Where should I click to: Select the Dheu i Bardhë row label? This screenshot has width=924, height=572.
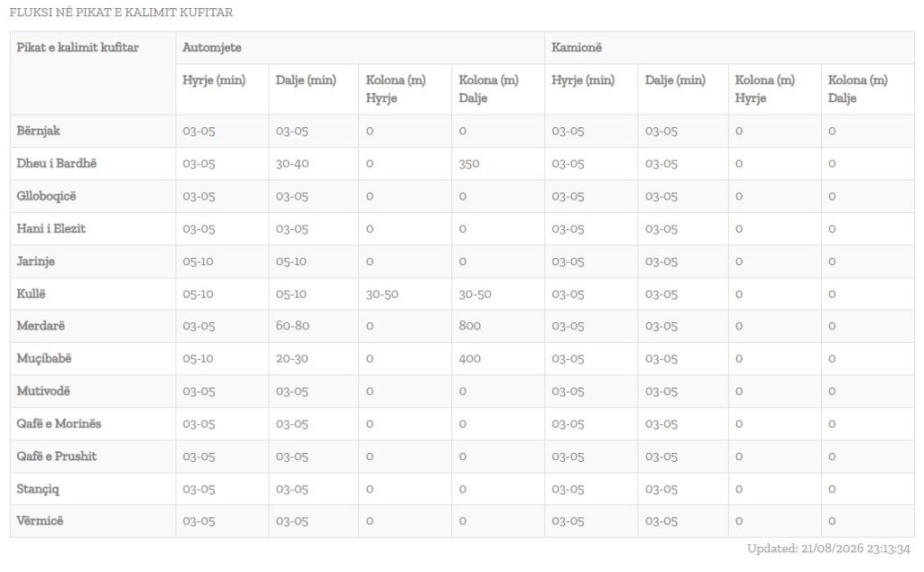click(57, 163)
